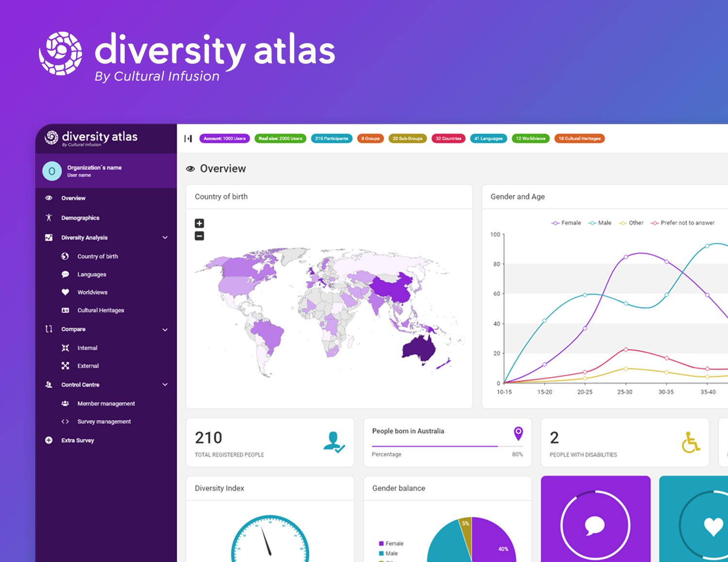
Task: Click the registered people user-check icon
Action: (334, 442)
